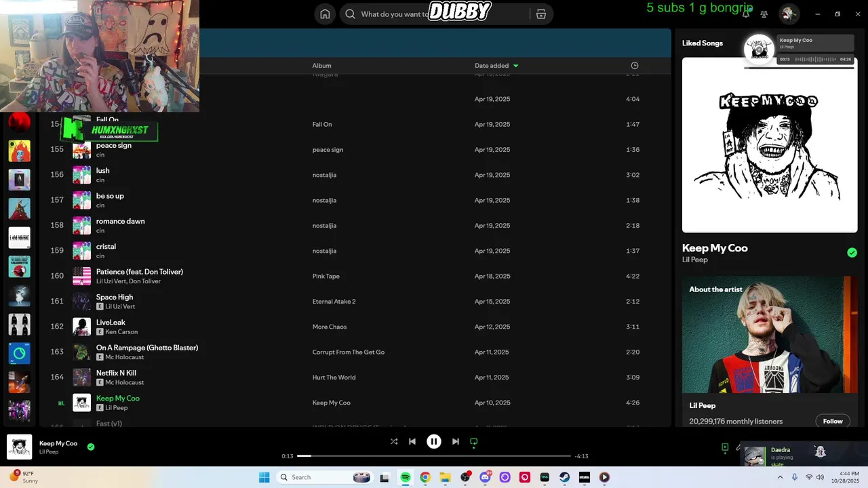This screenshot has width=868, height=488.
Task: Open Google Chrome from taskbar
Action: pos(425,477)
